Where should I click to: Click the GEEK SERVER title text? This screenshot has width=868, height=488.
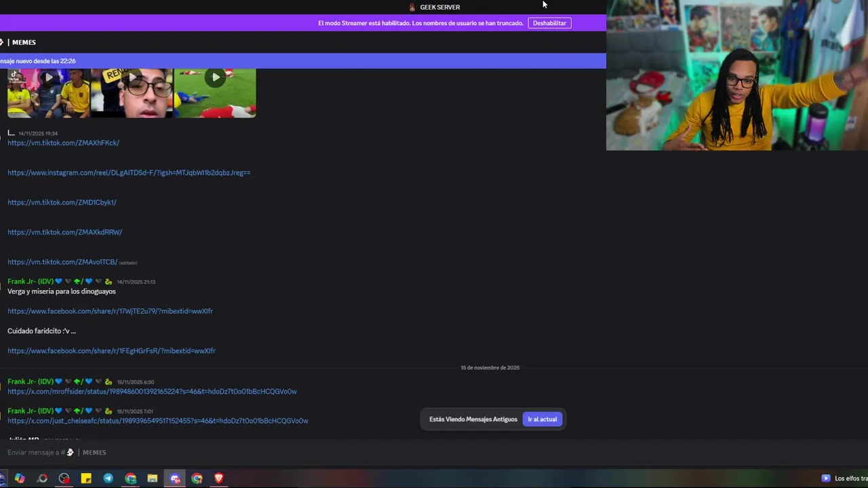(440, 7)
